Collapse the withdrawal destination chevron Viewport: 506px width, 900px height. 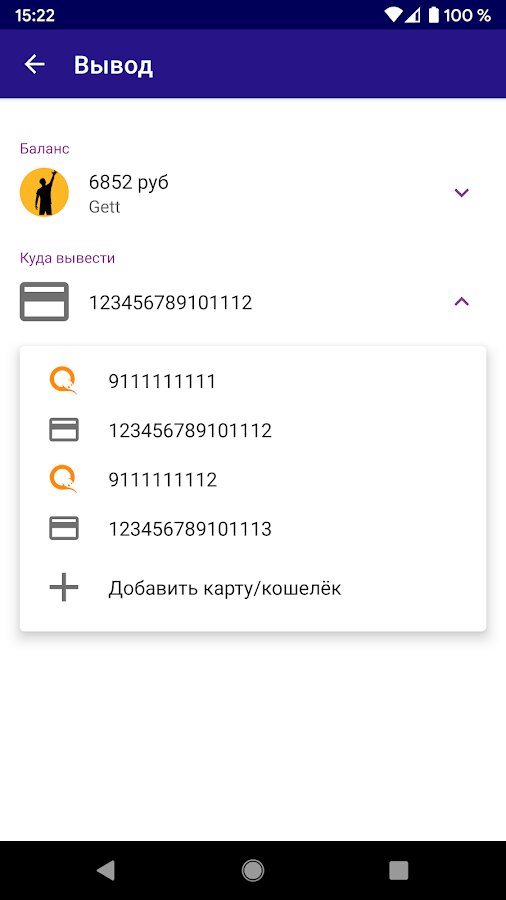click(x=462, y=301)
